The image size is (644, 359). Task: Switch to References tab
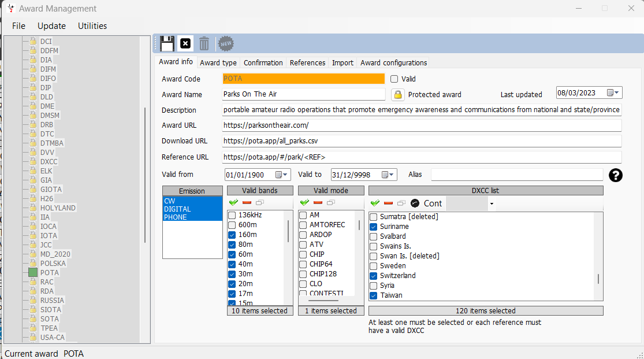pos(307,63)
